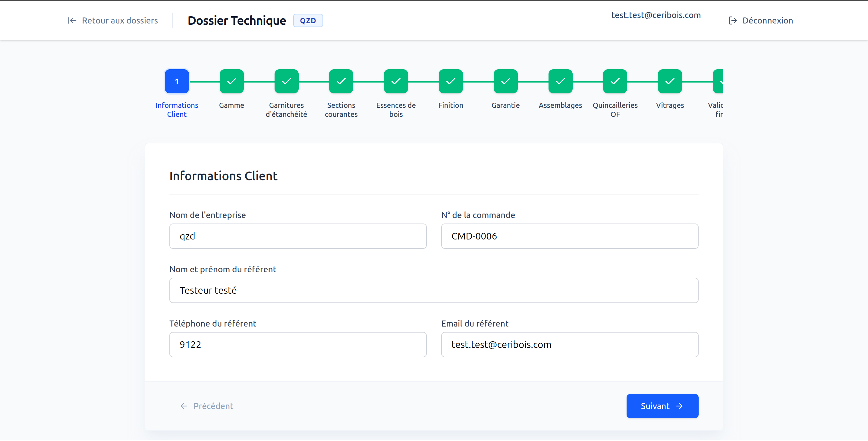The image size is (868, 441).
Task: Click the Gamme step checkmark icon
Action: [x=231, y=81]
